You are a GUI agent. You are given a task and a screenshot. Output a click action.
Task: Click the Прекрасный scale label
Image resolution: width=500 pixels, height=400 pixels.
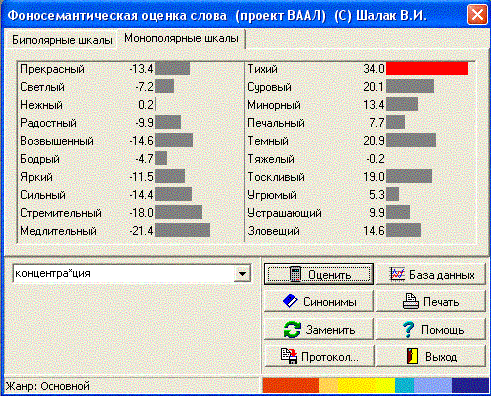(x=52, y=69)
